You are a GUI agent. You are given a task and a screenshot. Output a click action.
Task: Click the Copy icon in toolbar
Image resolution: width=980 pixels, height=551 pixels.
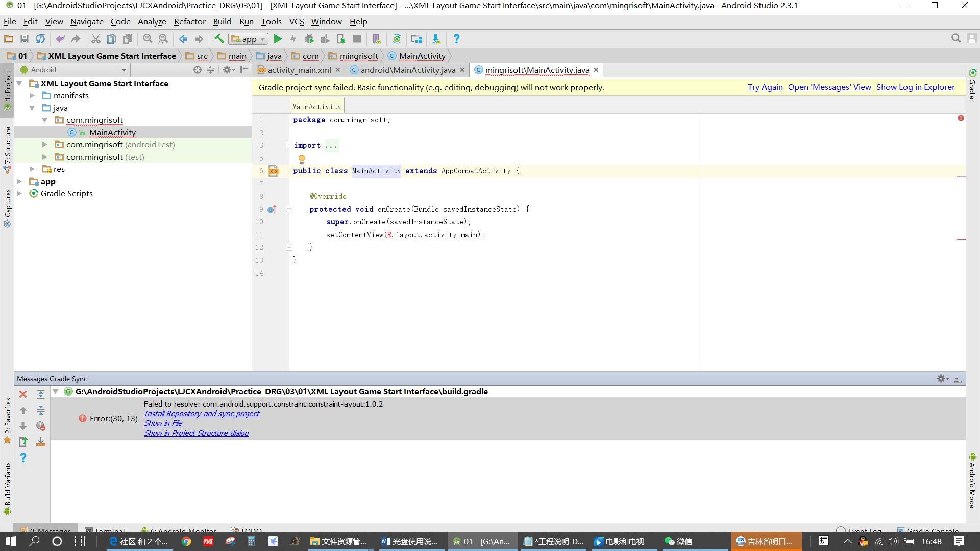(x=112, y=39)
